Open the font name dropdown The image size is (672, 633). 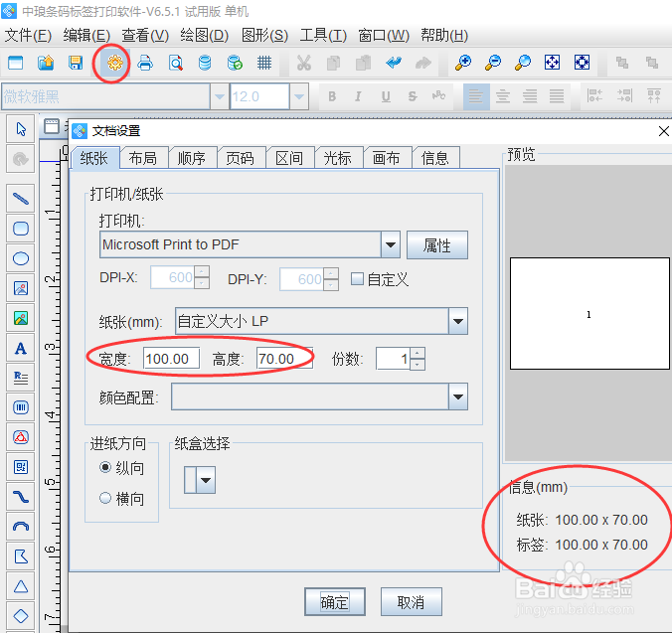(x=220, y=96)
